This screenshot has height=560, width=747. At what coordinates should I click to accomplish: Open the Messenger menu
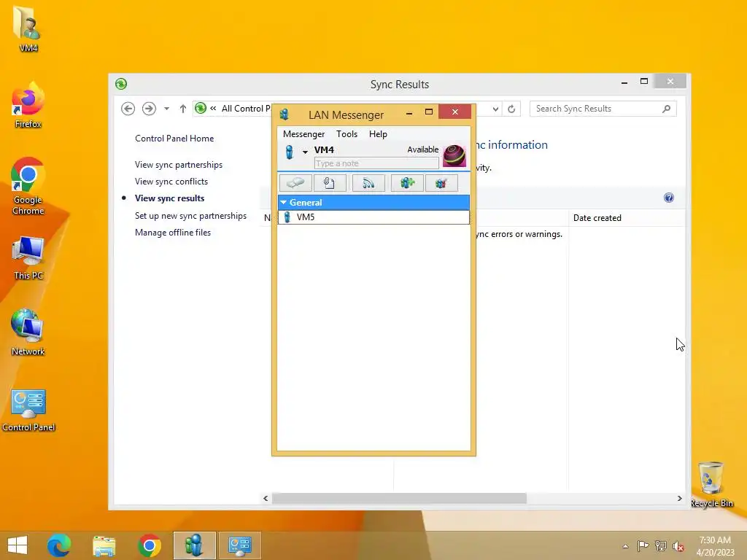[x=303, y=134]
